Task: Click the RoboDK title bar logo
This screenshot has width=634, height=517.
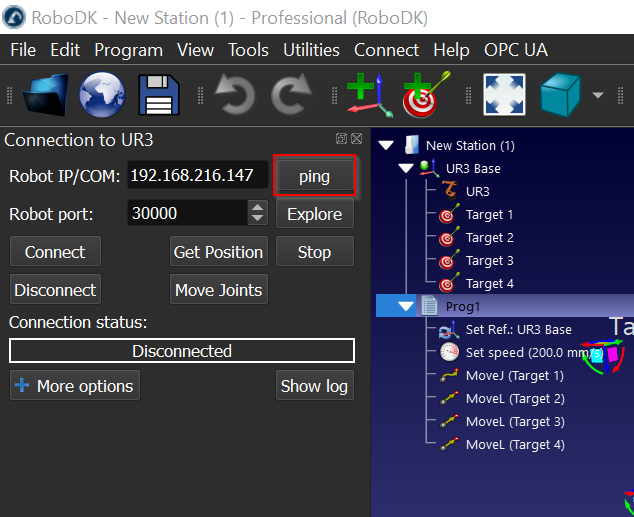Action: 14,17
